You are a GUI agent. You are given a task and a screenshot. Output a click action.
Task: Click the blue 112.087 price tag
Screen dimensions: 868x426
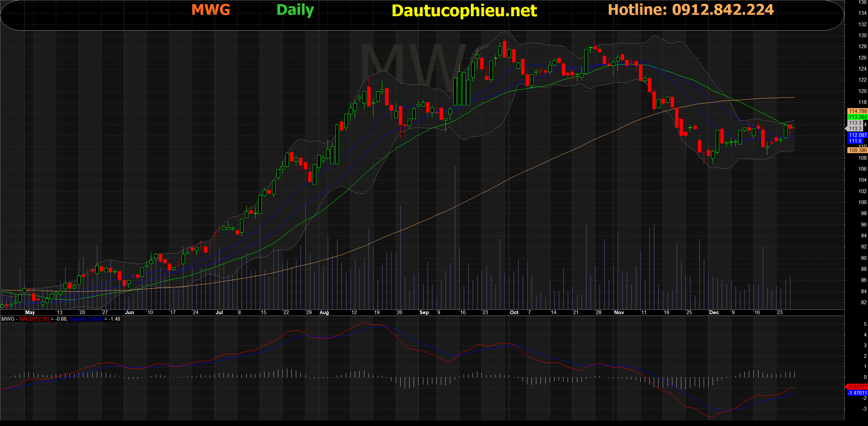tap(857, 135)
